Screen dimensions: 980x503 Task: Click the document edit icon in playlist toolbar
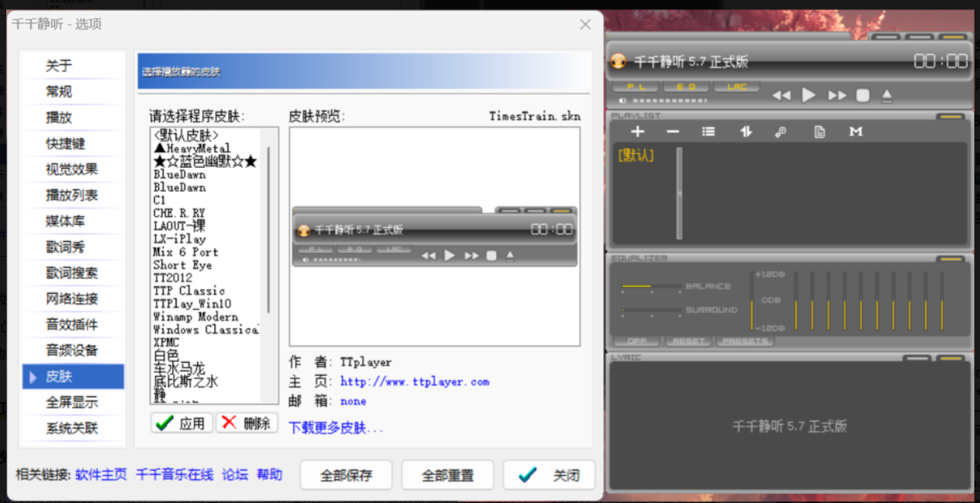coord(820,132)
